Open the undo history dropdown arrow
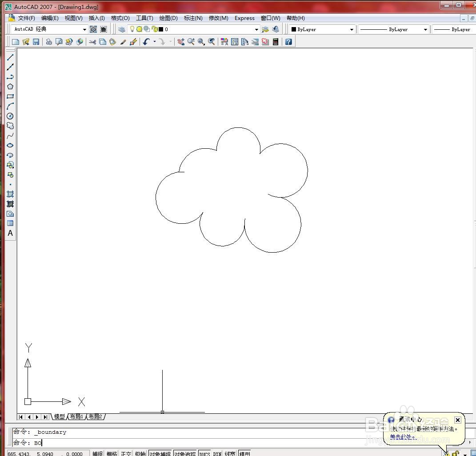Viewport: 476px width, 456px height. 155,42
